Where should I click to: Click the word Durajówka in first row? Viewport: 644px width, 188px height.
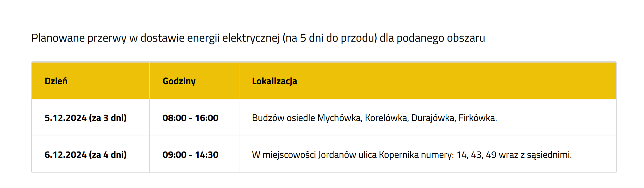(x=433, y=118)
